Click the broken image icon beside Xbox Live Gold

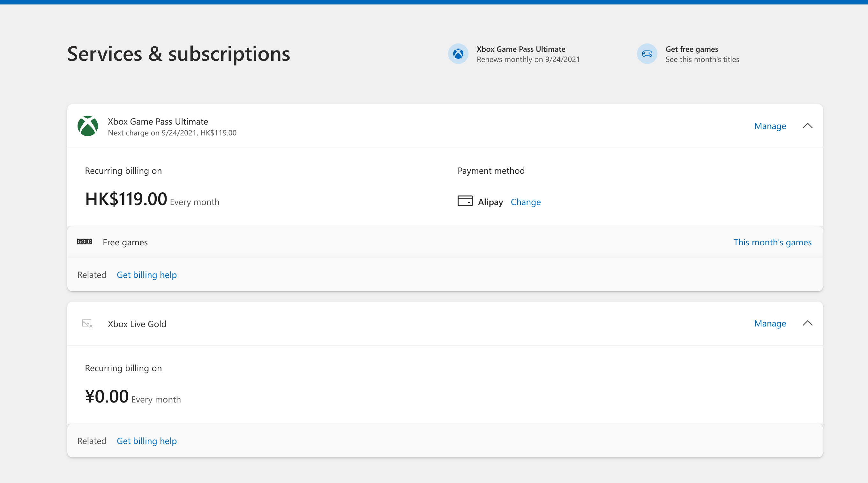click(x=87, y=324)
